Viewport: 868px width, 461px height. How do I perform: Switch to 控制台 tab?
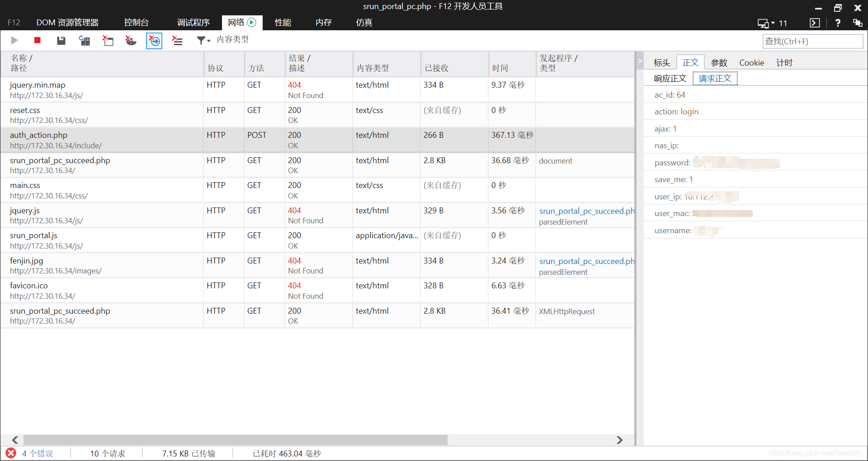tap(137, 23)
